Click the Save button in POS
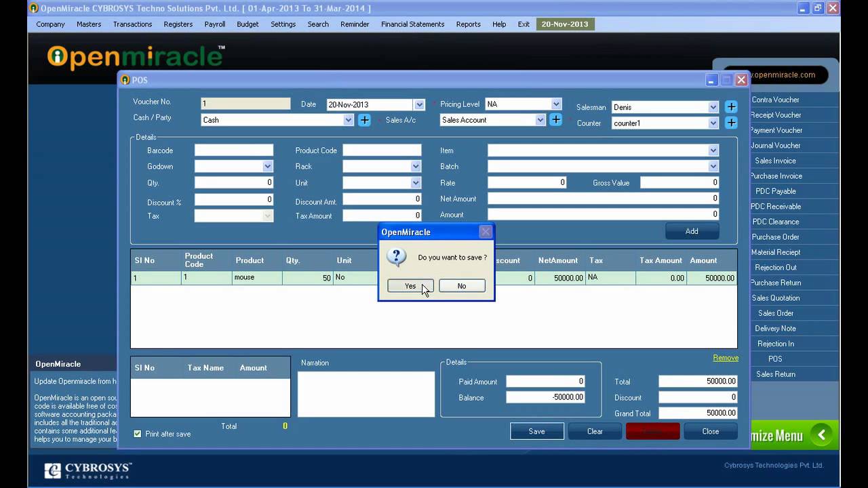Screen dimensions: 868x488 click(537, 431)
